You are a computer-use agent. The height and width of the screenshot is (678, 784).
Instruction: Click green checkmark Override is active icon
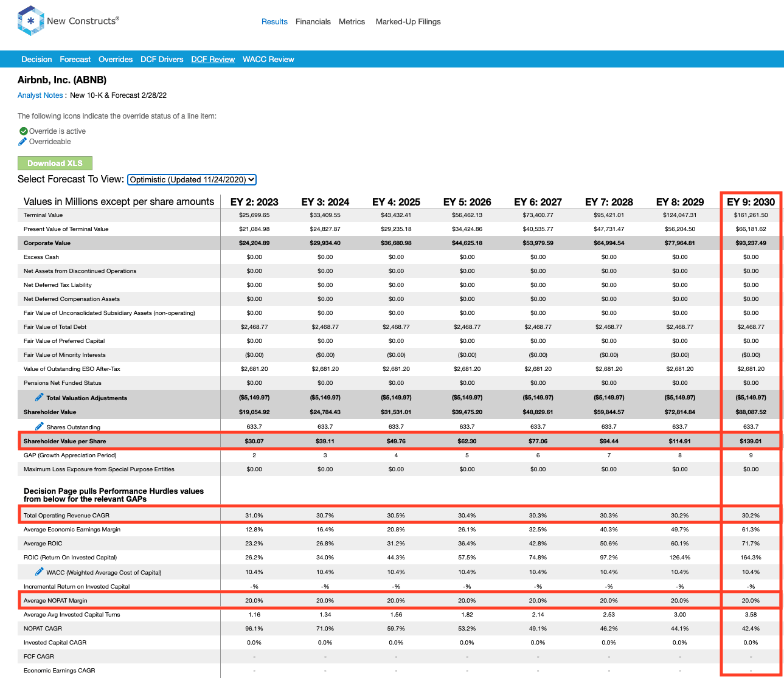pyautogui.click(x=23, y=131)
